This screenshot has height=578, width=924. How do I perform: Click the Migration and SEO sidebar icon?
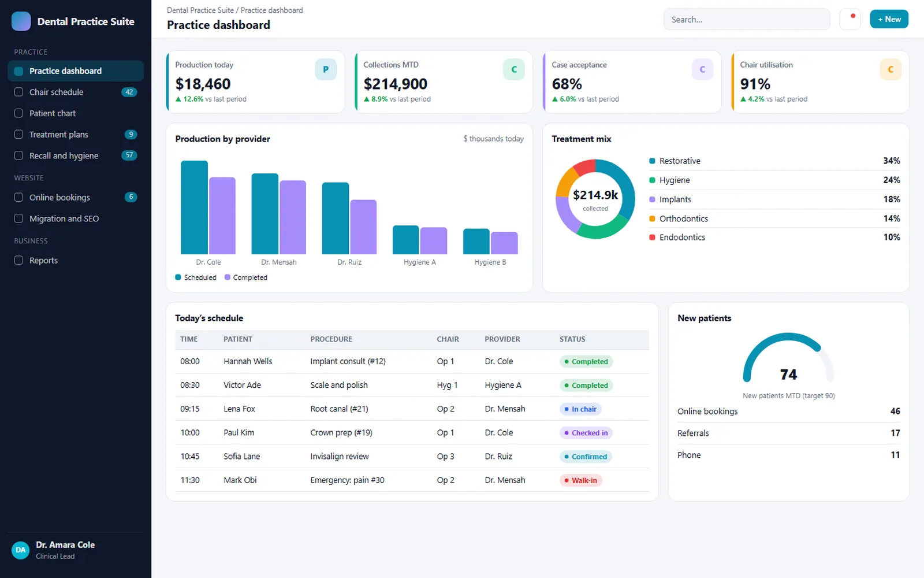[x=18, y=218]
